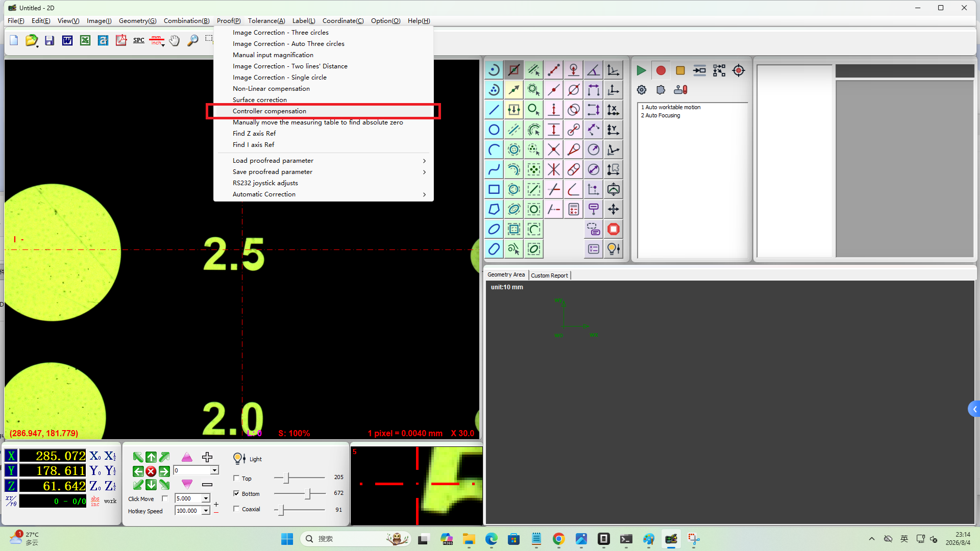The image size is (980, 551).
Task: Expand Automatic Correction submenu
Action: [324, 194]
